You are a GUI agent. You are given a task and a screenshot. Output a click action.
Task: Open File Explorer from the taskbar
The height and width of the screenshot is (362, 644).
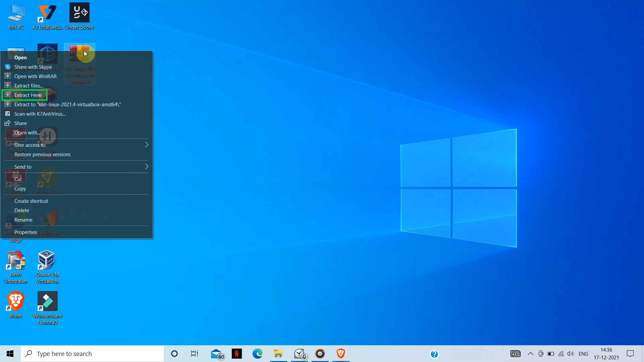tap(278, 353)
